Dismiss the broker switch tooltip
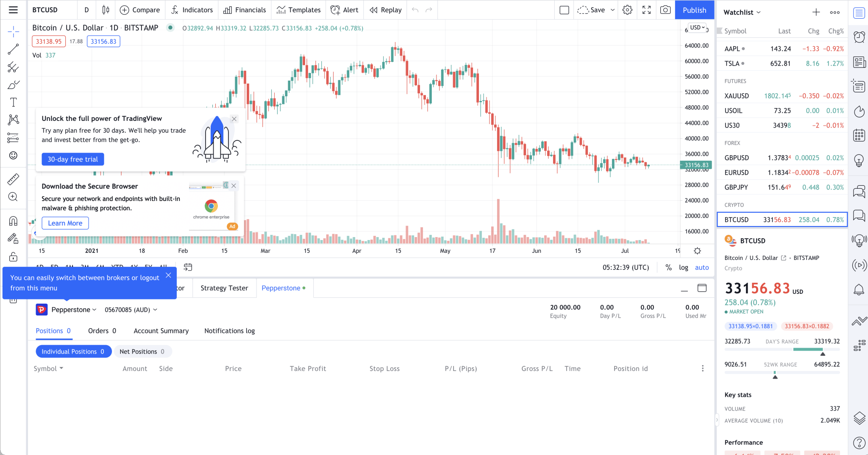 168,275
